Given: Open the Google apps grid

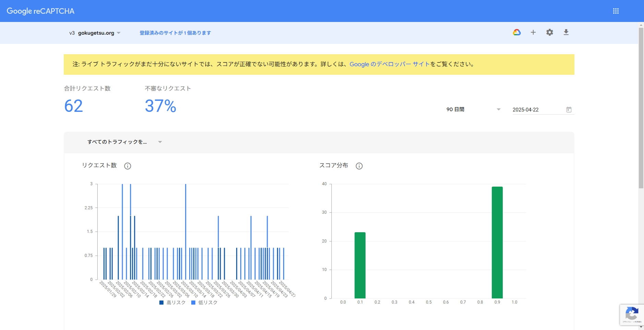Looking at the screenshot, I should coord(616,11).
